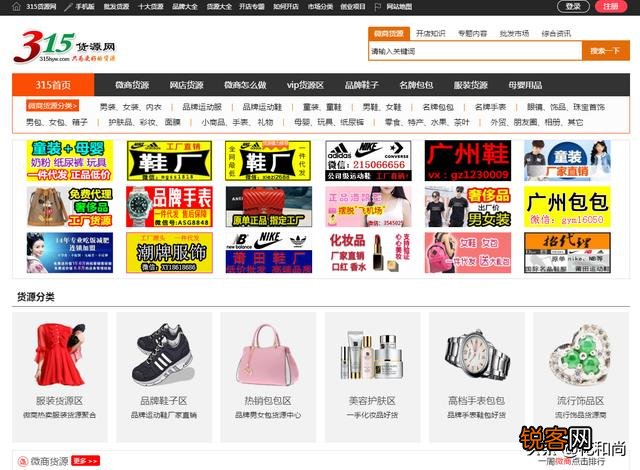Open the yellow 广州包包 banner
Image resolution: width=640 pixels, height=470 pixels.
567,206
